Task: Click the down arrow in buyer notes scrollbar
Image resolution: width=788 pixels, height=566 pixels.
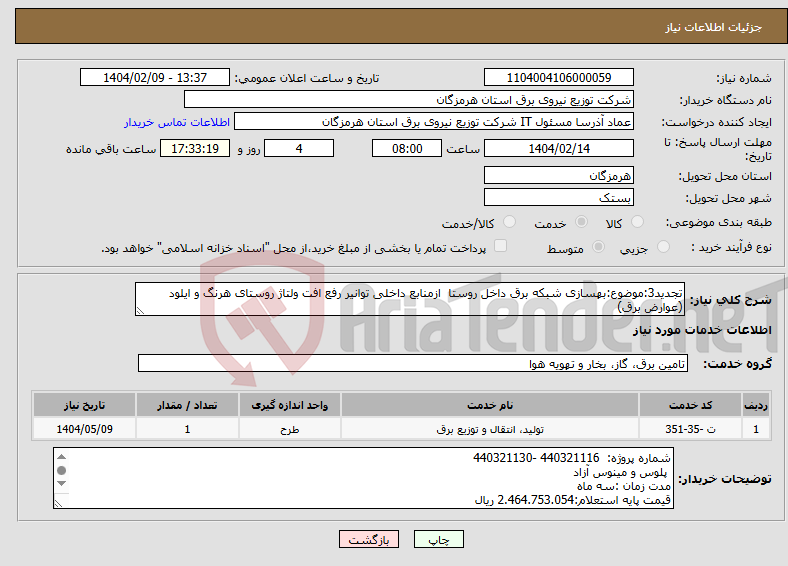Action: [61, 484]
